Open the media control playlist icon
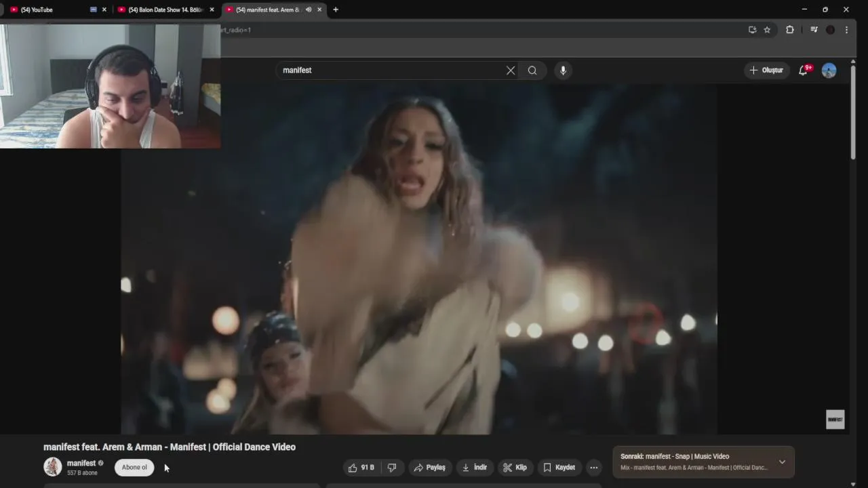 tap(814, 30)
